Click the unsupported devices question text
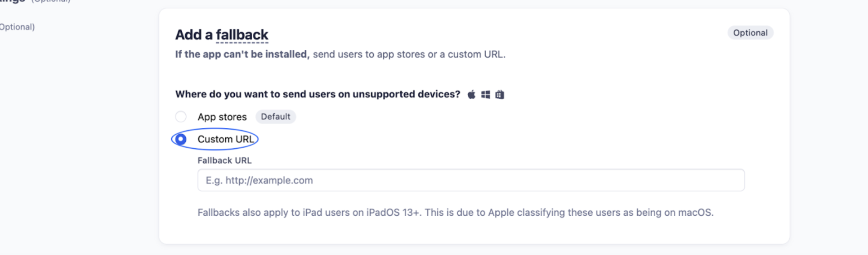The image size is (868, 255). coord(318,94)
